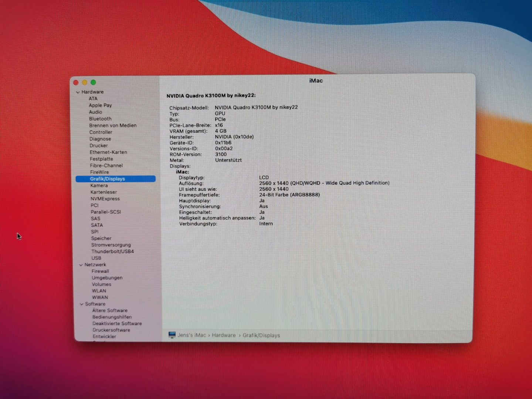The image size is (532, 399).
Task: Click the iMac window title
Action: point(316,81)
